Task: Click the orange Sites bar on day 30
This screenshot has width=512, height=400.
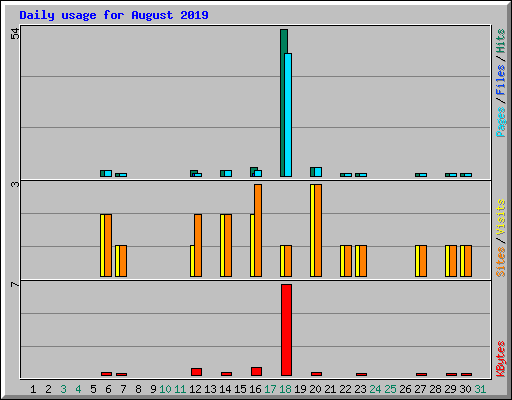Action: tap(468, 261)
